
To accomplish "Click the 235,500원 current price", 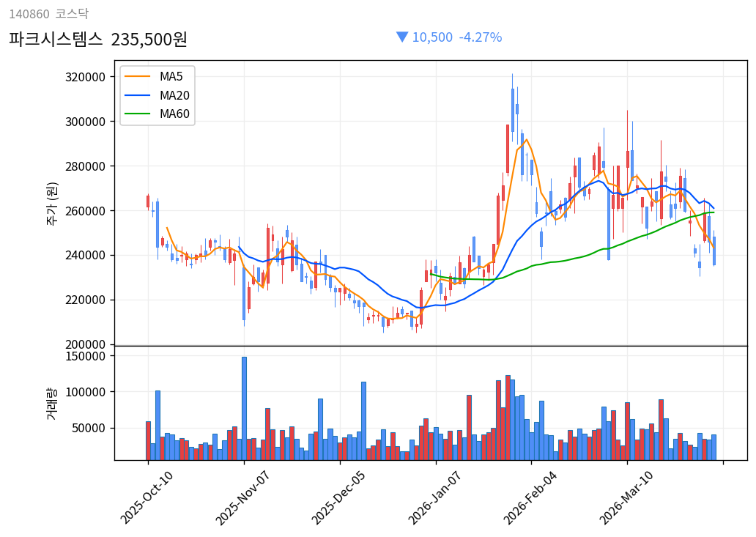I will coord(149,39).
